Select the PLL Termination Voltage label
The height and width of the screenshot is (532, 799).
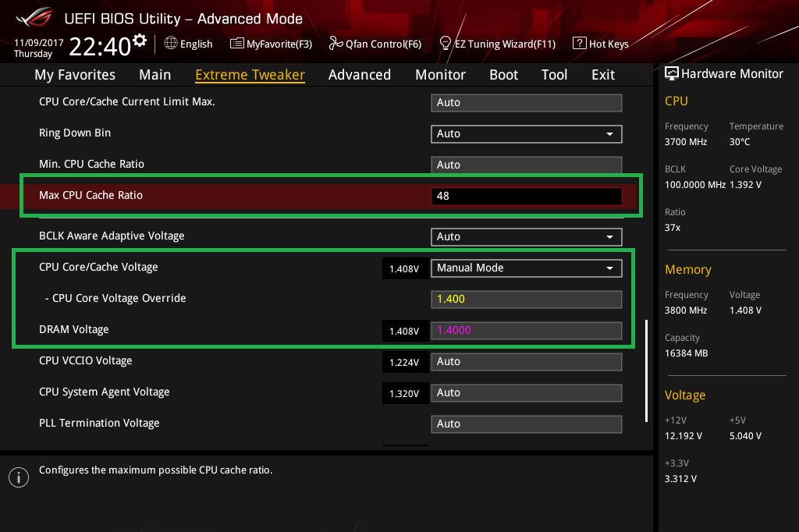click(99, 423)
